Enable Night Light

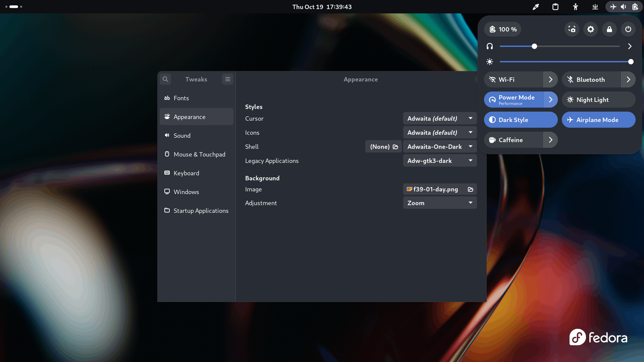pyautogui.click(x=598, y=100)
